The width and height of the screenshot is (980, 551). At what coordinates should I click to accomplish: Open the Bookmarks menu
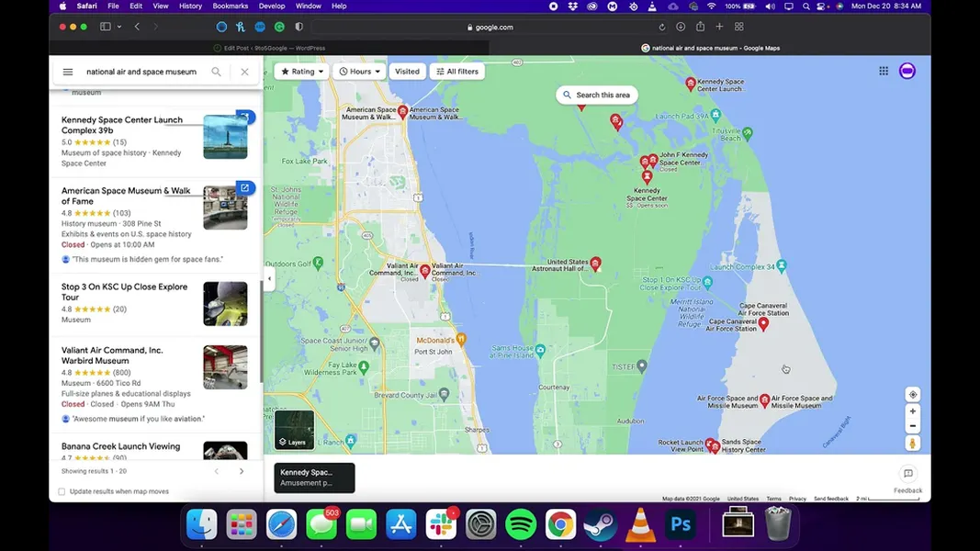[x=230, y=6]
